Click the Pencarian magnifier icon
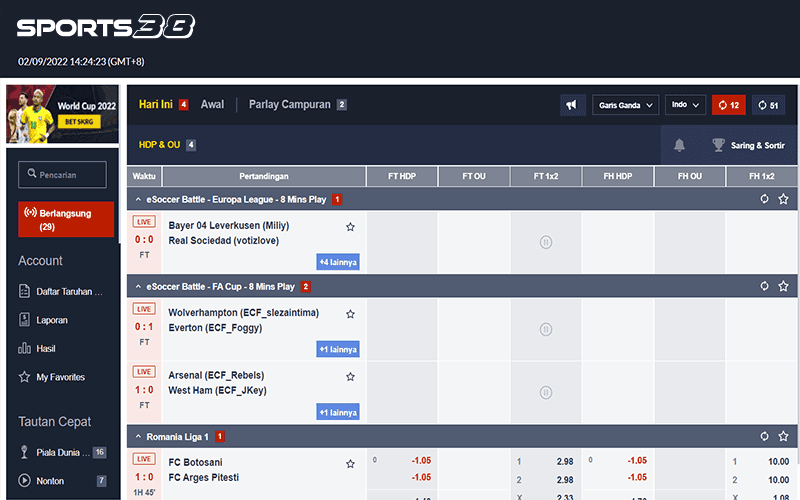This screenshot has height=500, width=800. click(x=32, y=173)
